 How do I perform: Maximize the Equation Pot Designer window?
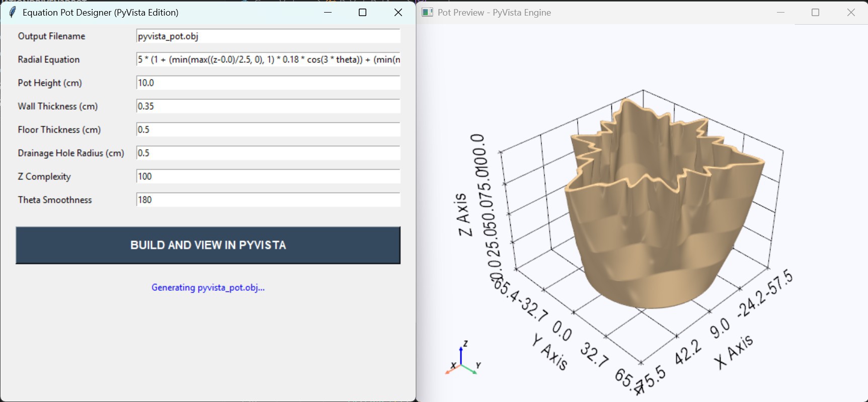click(362, 13)
